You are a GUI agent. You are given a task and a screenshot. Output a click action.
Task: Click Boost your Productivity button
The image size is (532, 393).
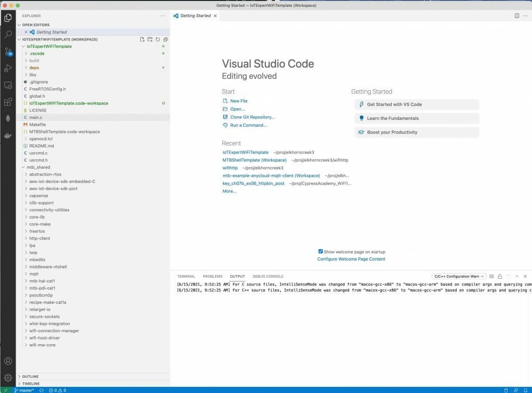tap(417, 132)
